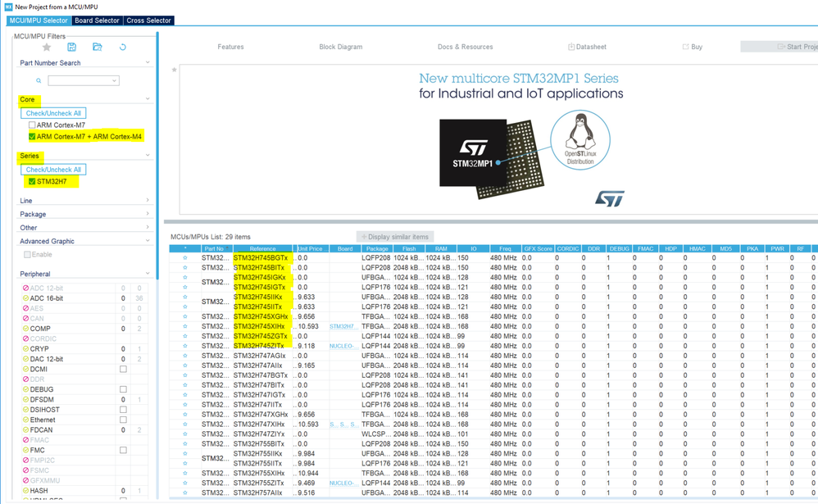The width and height of the screenshot is (818, 504).
Task: Favorite the STM32H745BGTx row star
Action: click(x=184, y=258)
